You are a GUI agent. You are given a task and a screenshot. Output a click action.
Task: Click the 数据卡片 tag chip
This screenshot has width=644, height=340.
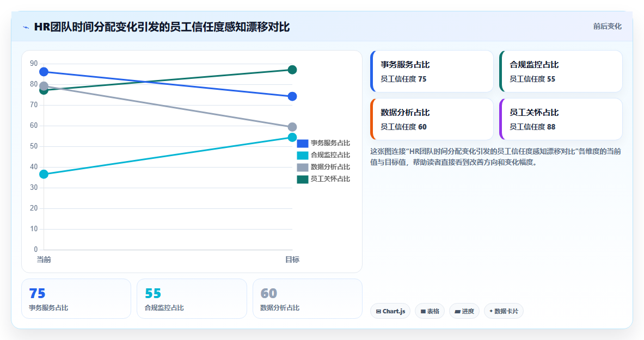coord(504,311)
